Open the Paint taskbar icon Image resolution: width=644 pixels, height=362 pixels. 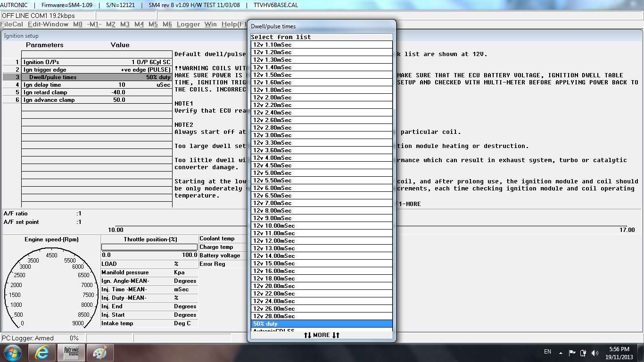tap(99, 353)
